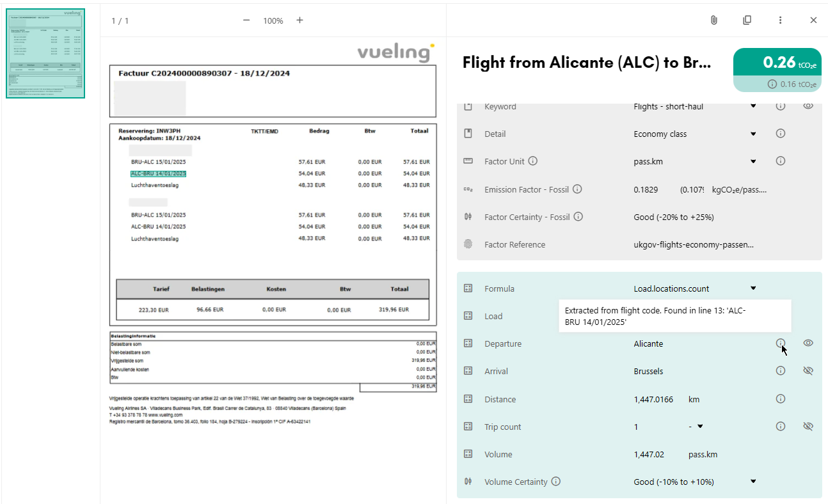828x504 pixels.
Task: Click Emission Factor value 0.1829
Action: [x=646, y=190]
